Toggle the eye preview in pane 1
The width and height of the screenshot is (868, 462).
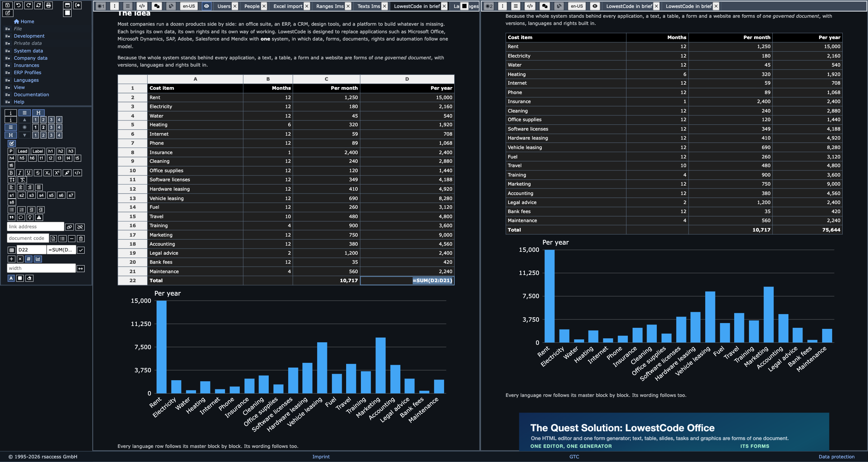tap(207, 6)
